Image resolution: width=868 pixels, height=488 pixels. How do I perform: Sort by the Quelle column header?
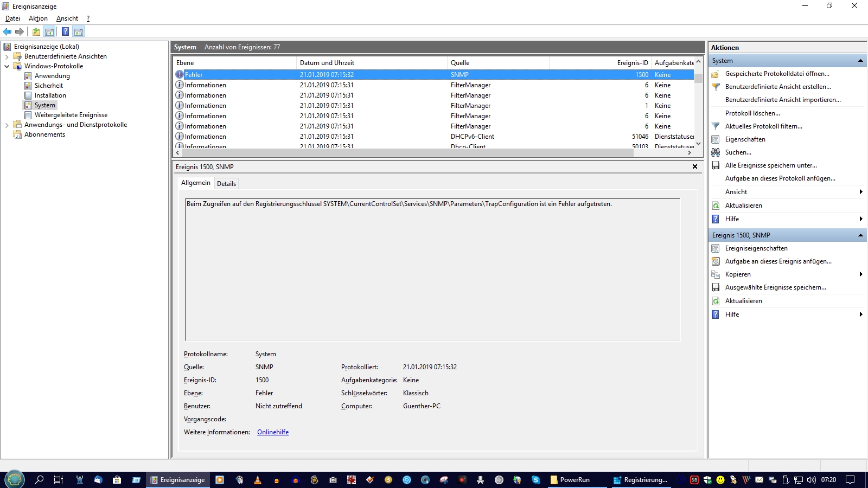pos(498,63)
